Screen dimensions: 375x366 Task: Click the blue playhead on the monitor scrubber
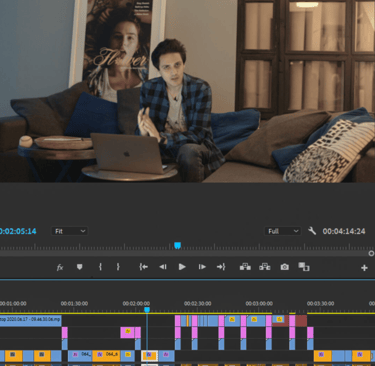coord(178,246)
